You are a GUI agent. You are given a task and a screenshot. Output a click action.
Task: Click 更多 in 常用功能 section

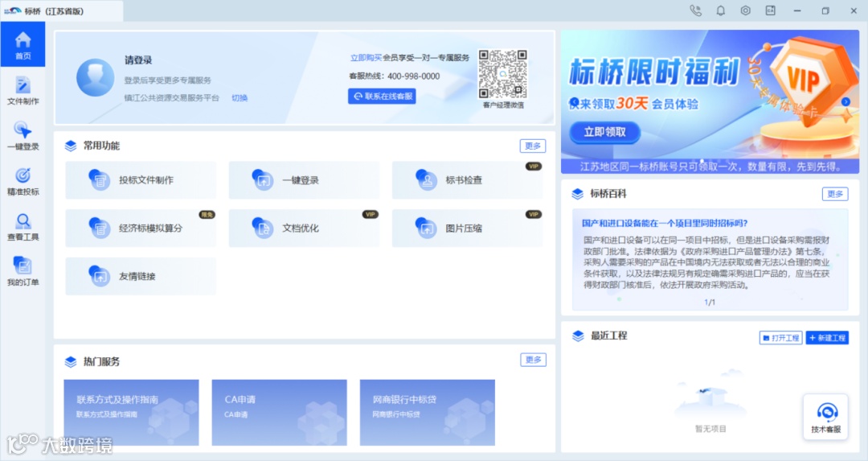click(533, 146)
